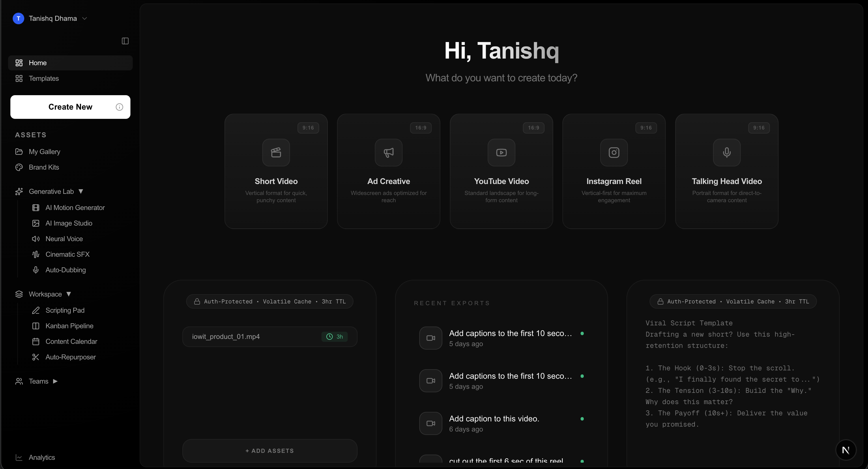Click the Create New button

point(70,107)
